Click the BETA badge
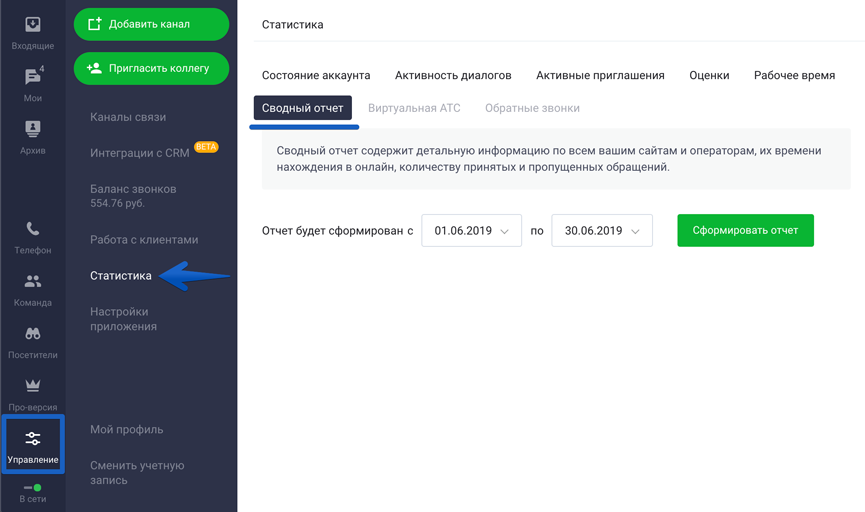 206,147
